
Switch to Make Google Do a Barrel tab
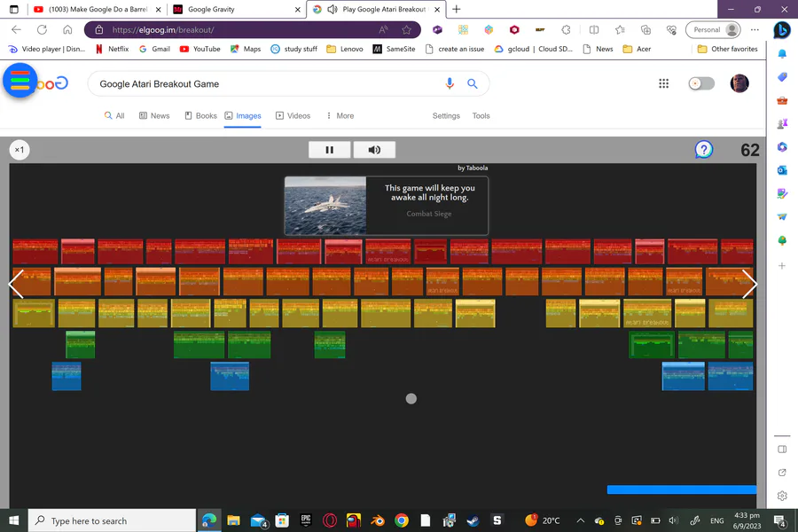(97, 9)
